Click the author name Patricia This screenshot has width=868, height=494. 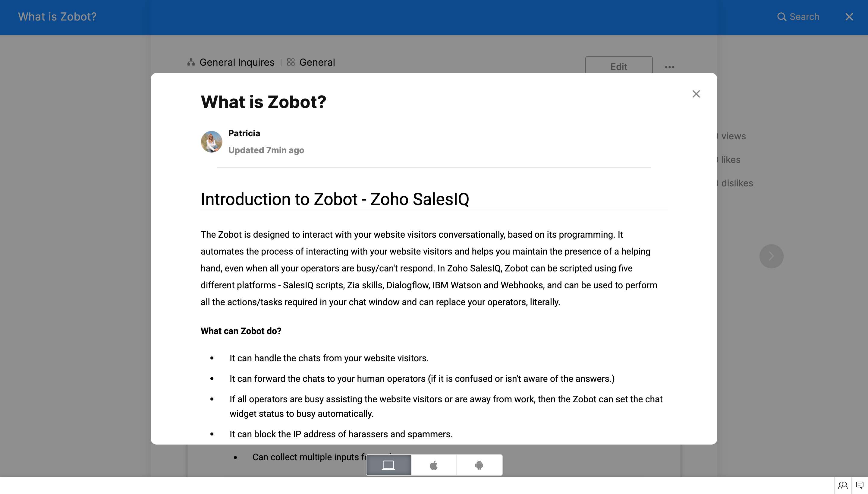click(244, 133)
